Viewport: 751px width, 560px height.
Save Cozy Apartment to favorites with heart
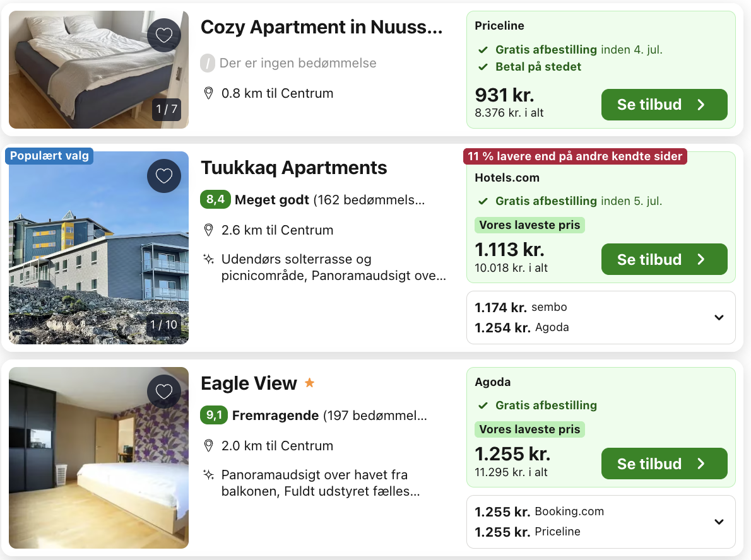click(164, 35)
